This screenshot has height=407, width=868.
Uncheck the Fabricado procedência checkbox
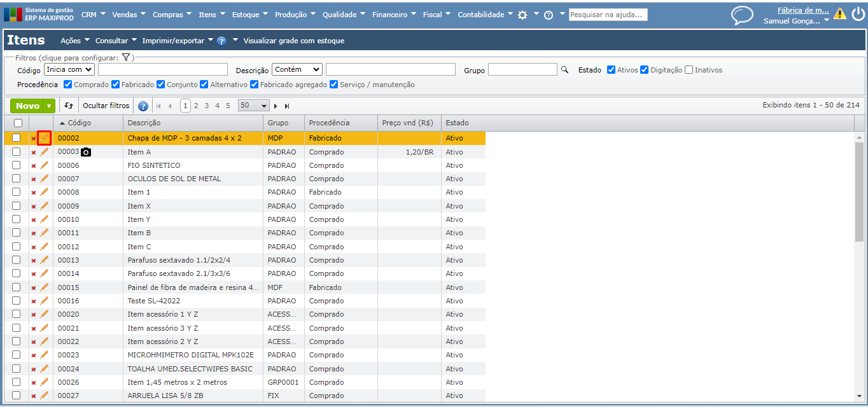click(115, 84)
